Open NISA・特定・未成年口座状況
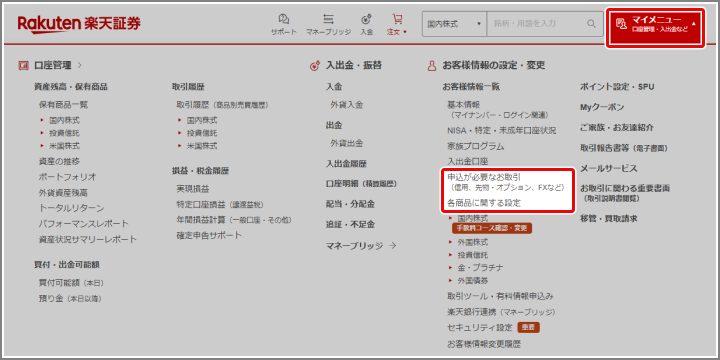Viewport: 720px width, 360px height. point(502,131)
